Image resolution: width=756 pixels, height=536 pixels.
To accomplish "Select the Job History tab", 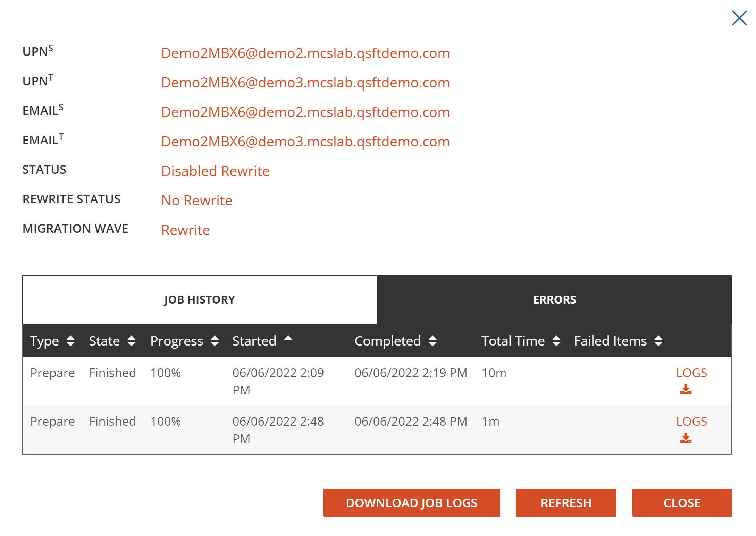I will (200, 300).
